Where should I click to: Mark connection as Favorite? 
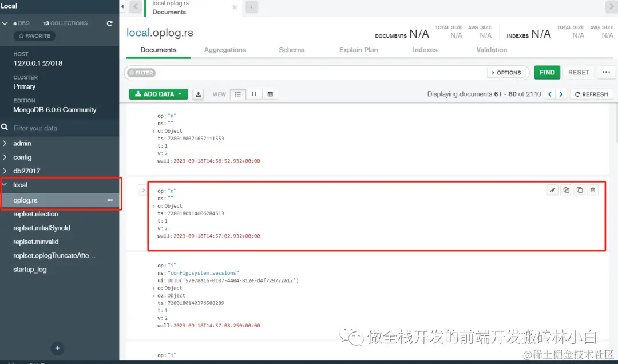pos(35,36)
